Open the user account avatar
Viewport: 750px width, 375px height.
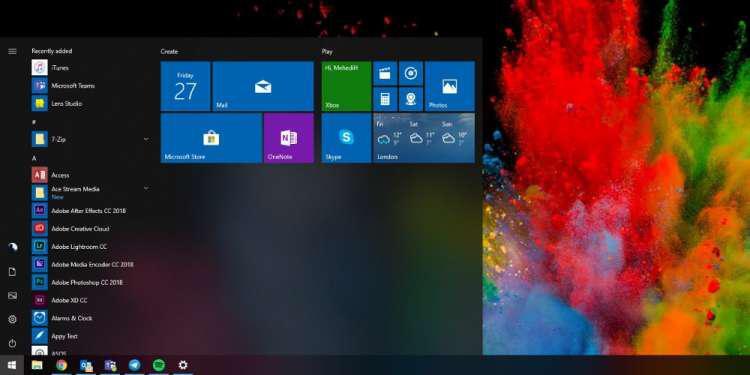coord(12,247)
